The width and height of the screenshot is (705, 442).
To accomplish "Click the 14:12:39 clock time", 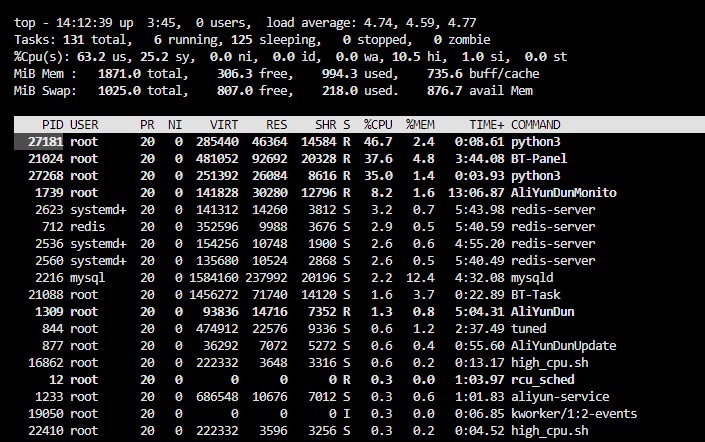I will 84,22.
